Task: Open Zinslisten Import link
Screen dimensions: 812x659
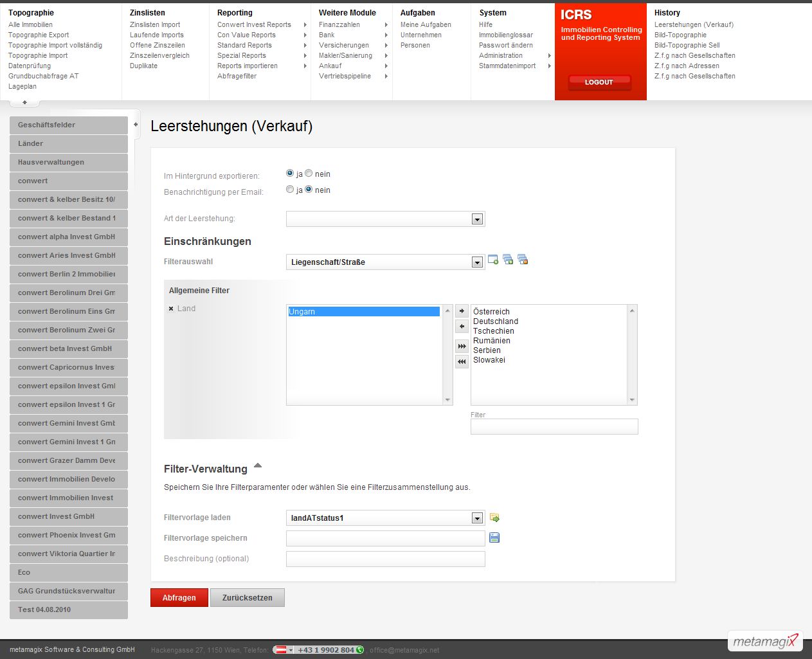Action: tap(155, 24)
